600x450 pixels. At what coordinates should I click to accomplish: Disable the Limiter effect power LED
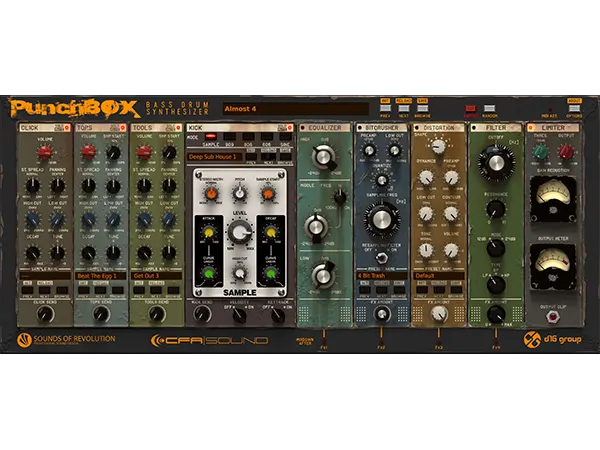click(x=531, y=128)
